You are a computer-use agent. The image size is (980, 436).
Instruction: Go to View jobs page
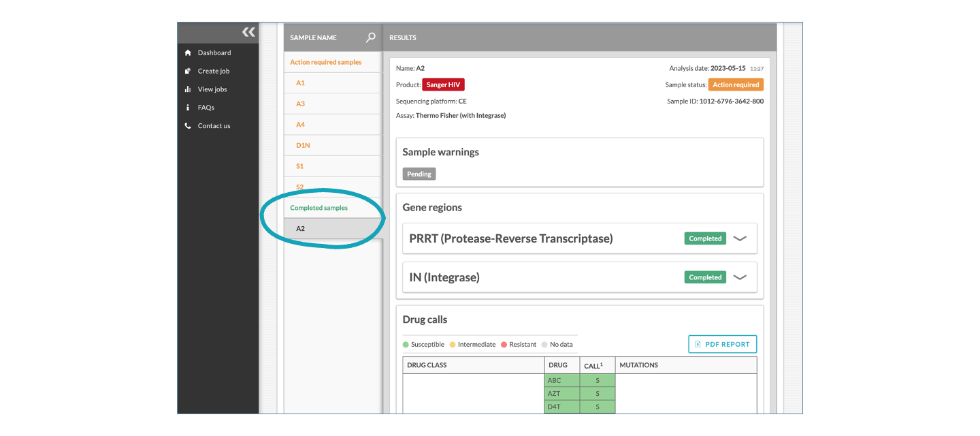[x=212, y=89]
